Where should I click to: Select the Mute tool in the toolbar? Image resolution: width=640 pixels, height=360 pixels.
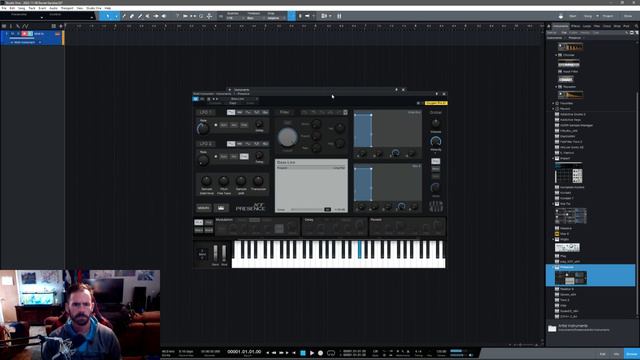pyautogui.click(x=148, y=16)
